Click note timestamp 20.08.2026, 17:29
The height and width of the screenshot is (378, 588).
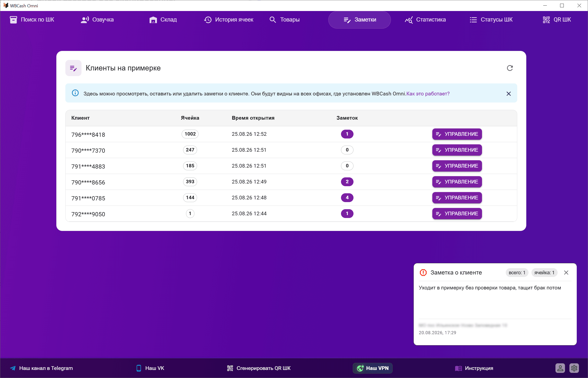point(437,333)
